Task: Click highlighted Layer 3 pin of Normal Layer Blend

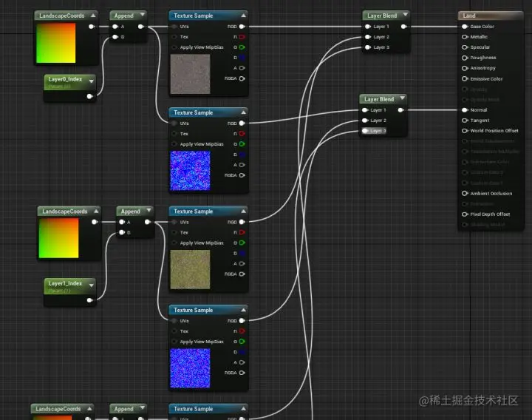Action: click(365, 131)
